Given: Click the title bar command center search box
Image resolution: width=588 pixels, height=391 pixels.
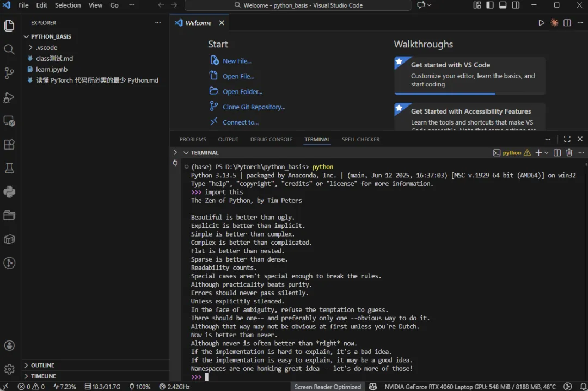Looking at the screenshot, I should coord(298,5).
